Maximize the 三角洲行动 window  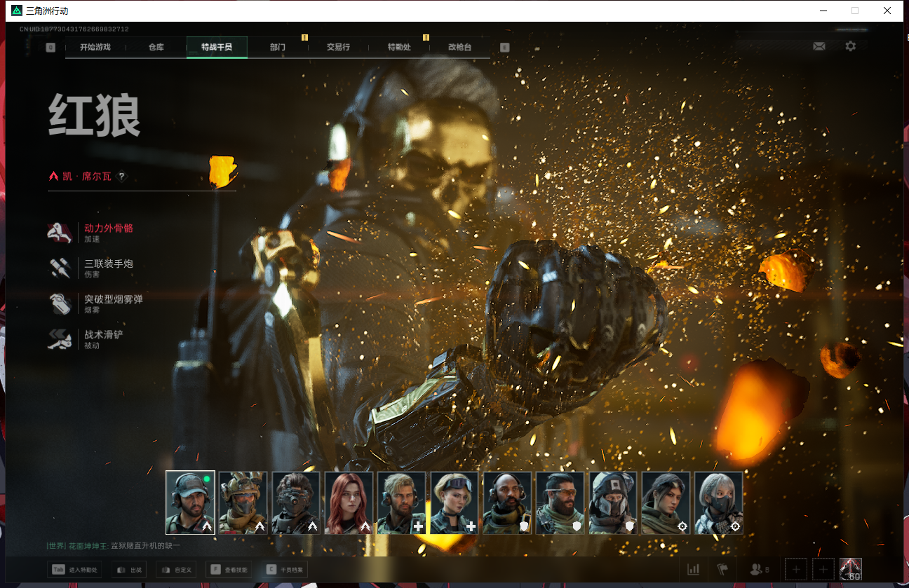pyautogui.click(x=855, y=11)
